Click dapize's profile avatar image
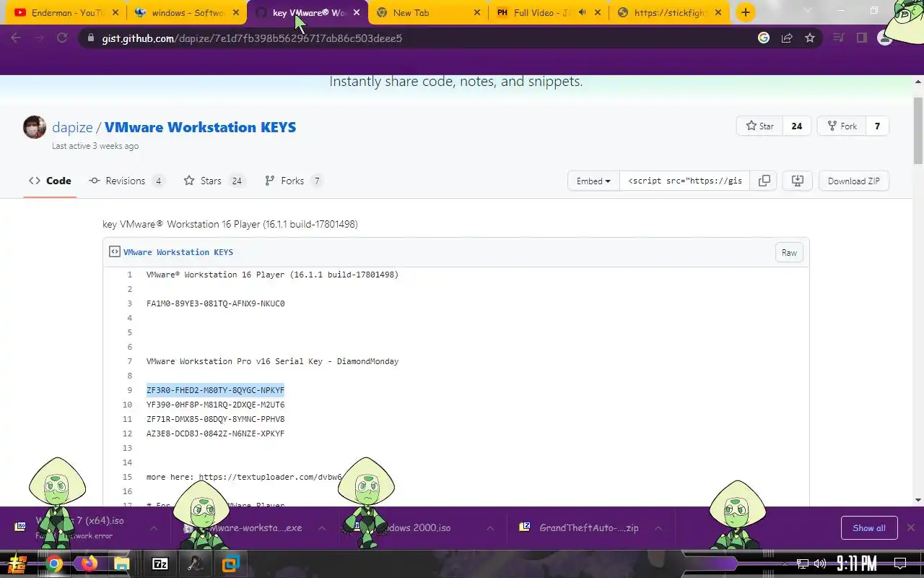 point(35,127)
